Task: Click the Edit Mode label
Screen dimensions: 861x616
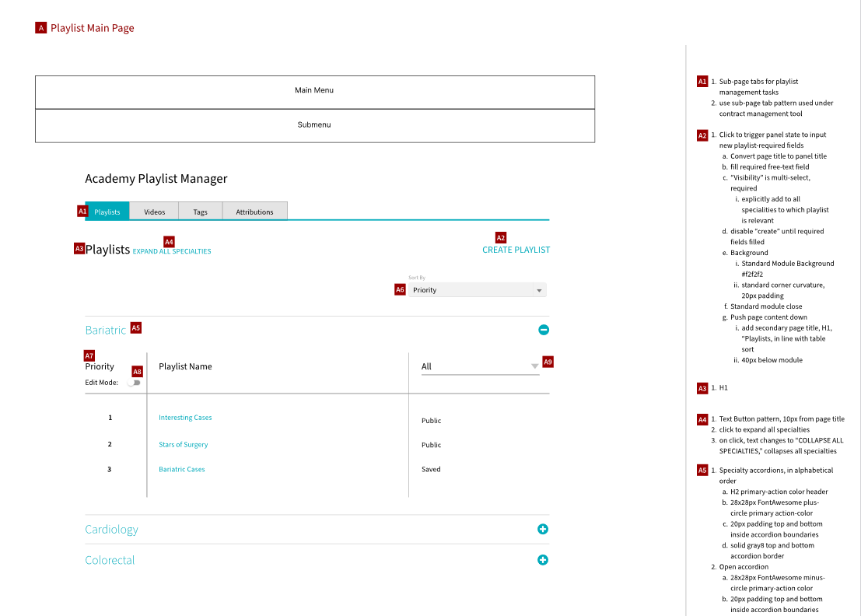Action: click(102, 383)
